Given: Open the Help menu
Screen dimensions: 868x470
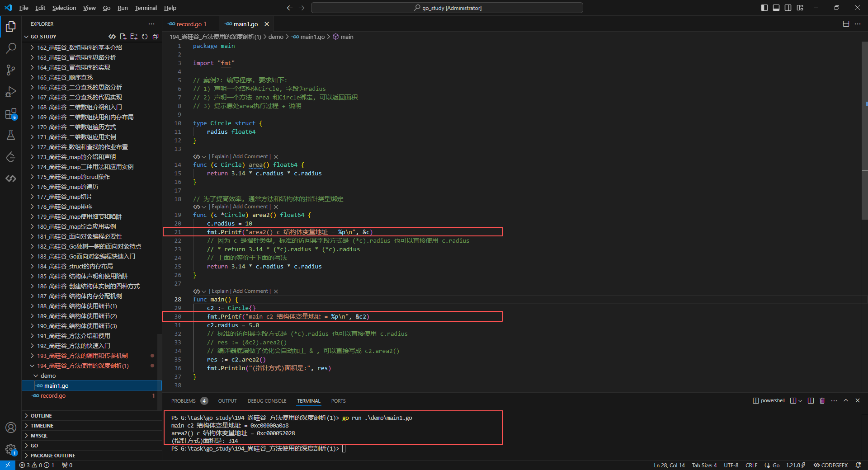Looking at the screenshot, I should [x=170, y=8].
